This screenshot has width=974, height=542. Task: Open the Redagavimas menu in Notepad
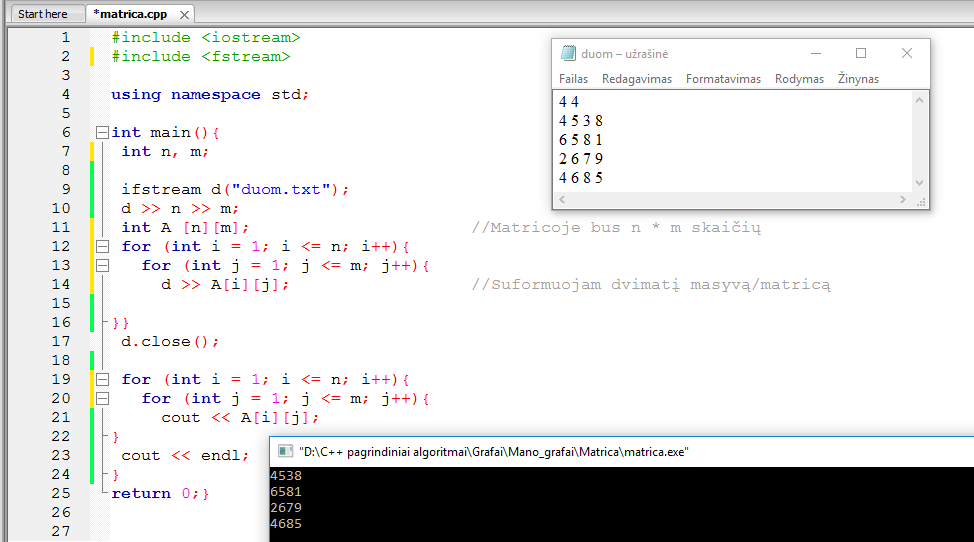637,79
